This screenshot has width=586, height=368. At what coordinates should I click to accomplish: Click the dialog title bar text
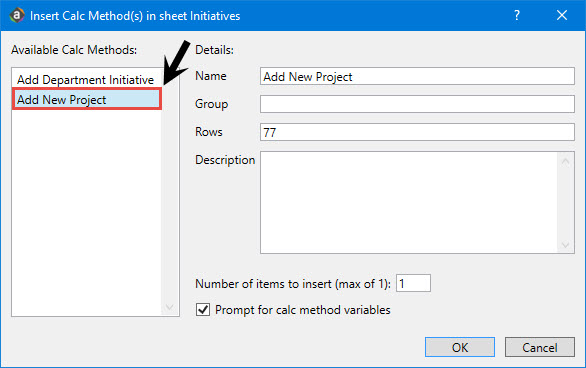(135, 16)
